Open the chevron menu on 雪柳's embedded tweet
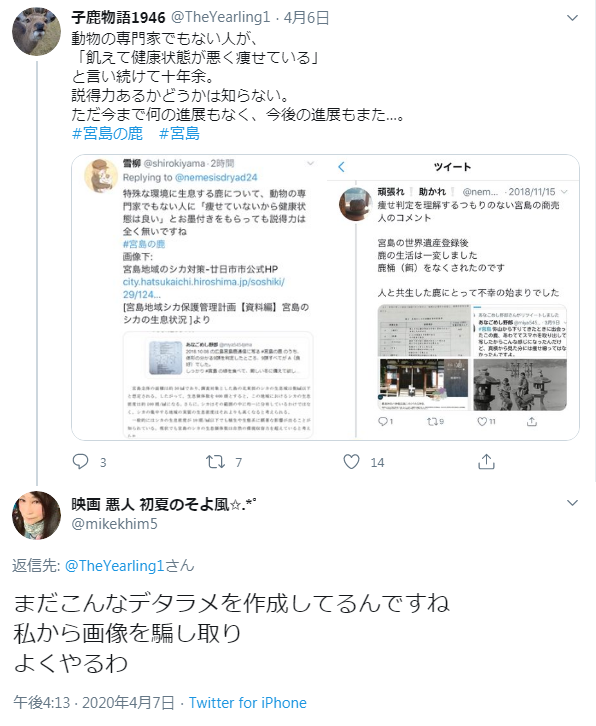The image size is (596, 726). pyautogui.click(x=310, y=163)
